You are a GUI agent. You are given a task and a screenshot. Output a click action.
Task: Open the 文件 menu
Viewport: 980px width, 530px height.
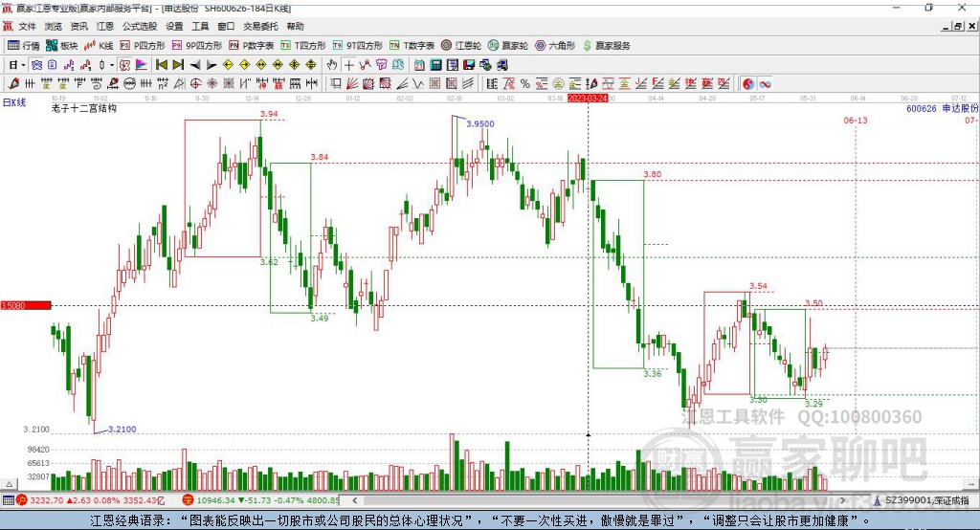point(27,26)
